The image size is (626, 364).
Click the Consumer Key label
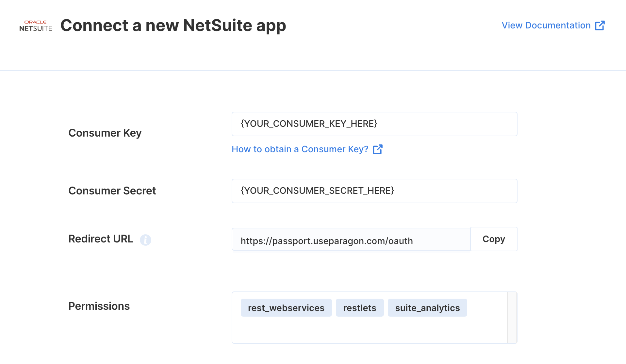[x=105, y=133]
